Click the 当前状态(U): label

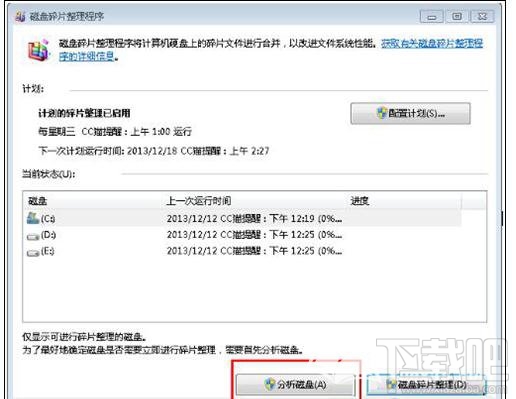point(49,174)
